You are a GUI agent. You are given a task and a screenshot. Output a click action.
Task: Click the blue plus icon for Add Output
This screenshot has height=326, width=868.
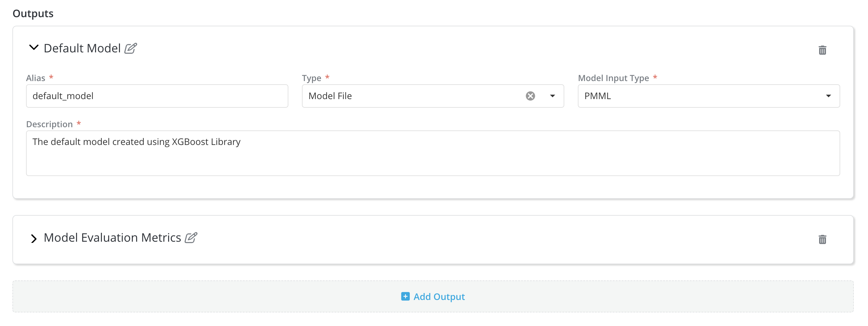point(405,296)
